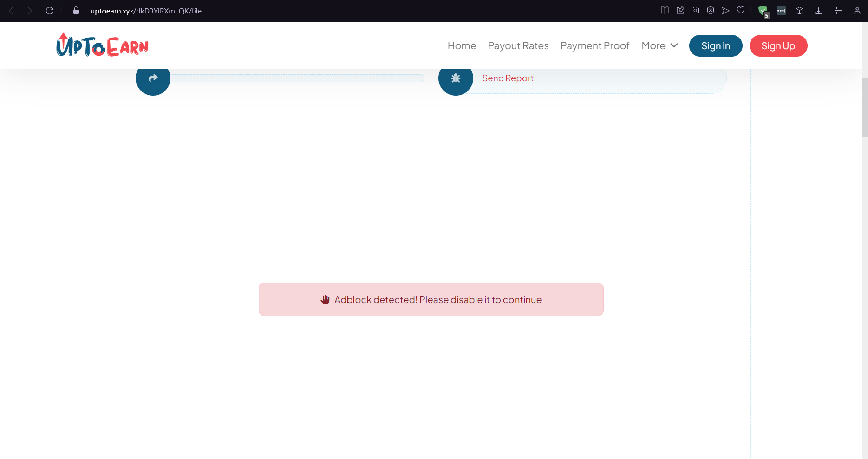The image size is (868, 459).
Task: Click the share file icon
Action: click(x=153, y=78)
